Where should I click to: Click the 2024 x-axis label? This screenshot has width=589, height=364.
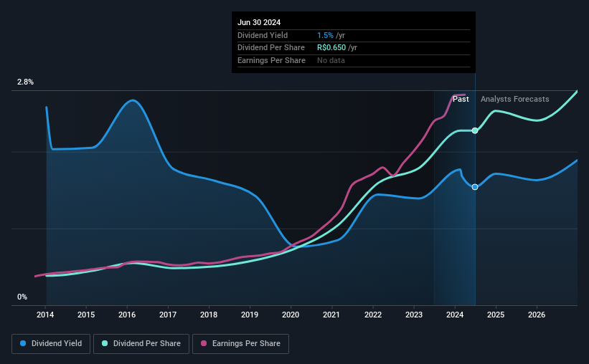[455, 315]
